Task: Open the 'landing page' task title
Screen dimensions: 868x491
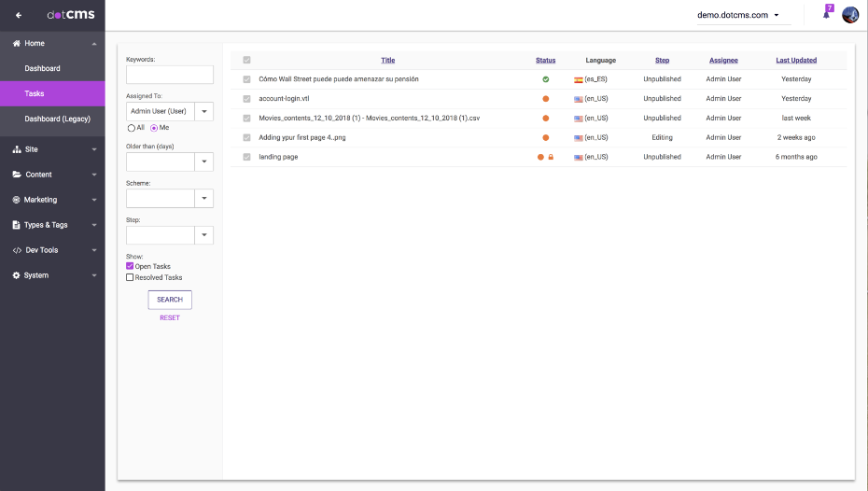Action: (278, 157)
